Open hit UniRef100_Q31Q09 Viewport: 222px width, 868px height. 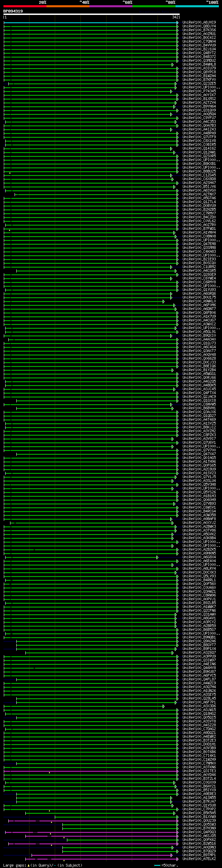tap(199, 110)
